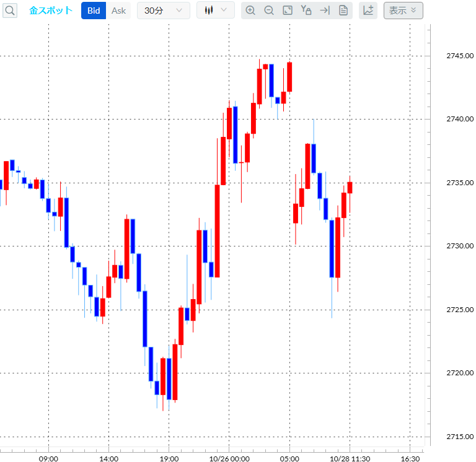Viewport: 476px width, 462px height.
Task: Add an indicator with chart-plus icon
Action: click(368, 11)
